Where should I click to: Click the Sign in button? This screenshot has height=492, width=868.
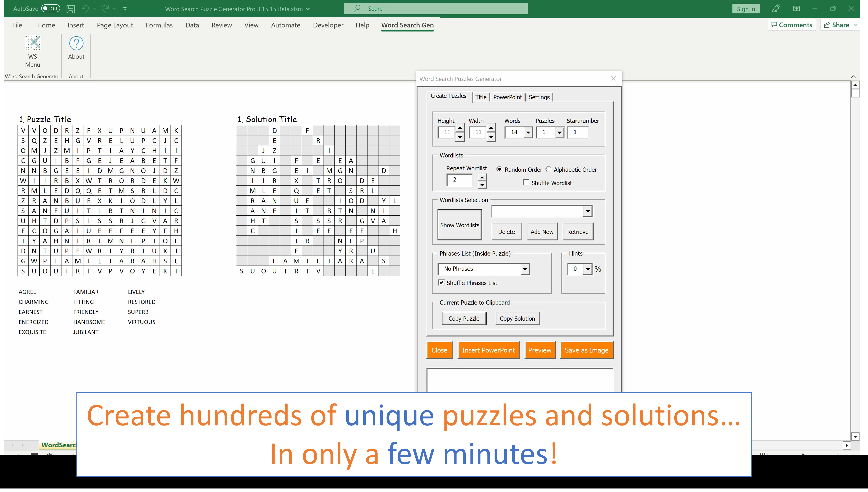pyautogui.click(x=746, y=9)
